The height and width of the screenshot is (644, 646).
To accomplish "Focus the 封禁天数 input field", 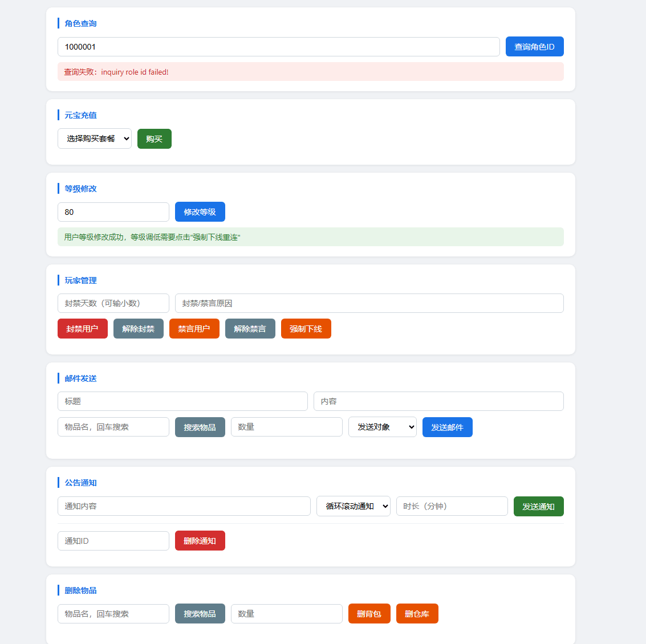I will pyautogui.click(x=113, y=303).
